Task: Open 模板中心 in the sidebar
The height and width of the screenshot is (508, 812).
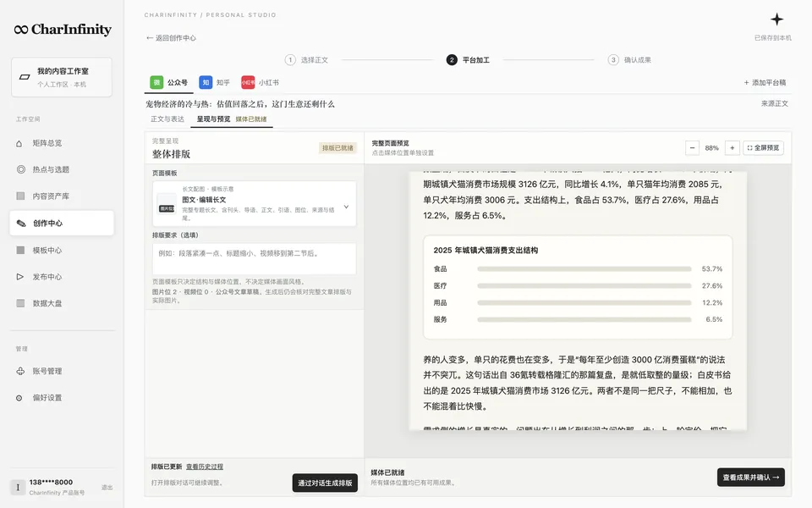Action: pyautogui.click(x=62, y=250)
